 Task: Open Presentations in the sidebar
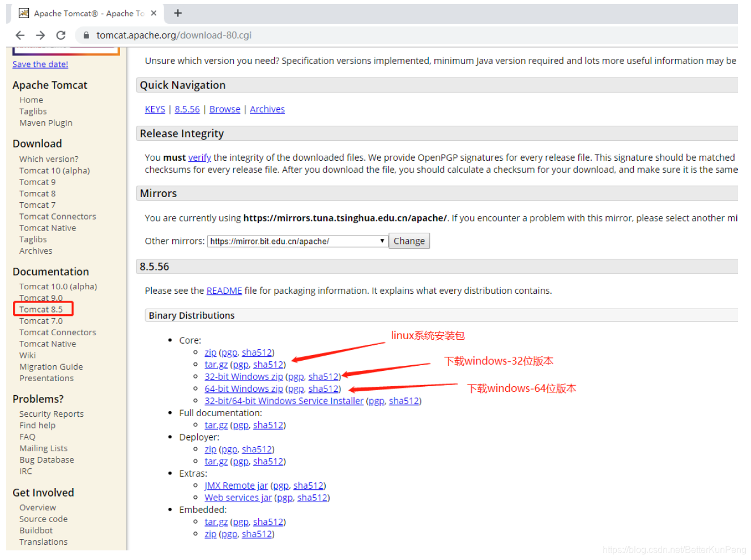[46, 378]
